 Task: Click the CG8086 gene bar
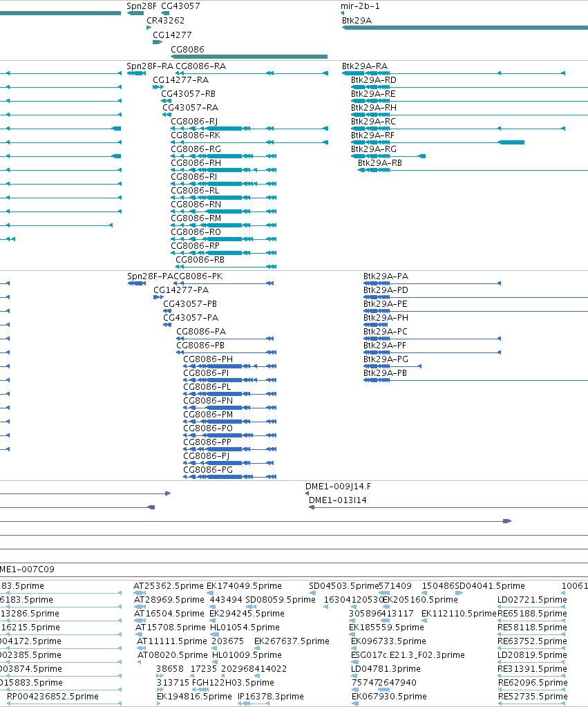249,57
